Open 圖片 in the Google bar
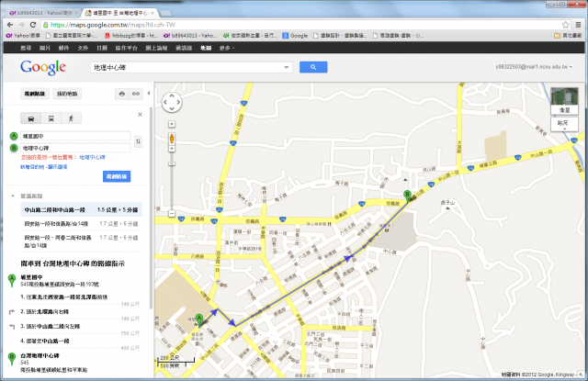The image size is (588, 381). (45, 48)
